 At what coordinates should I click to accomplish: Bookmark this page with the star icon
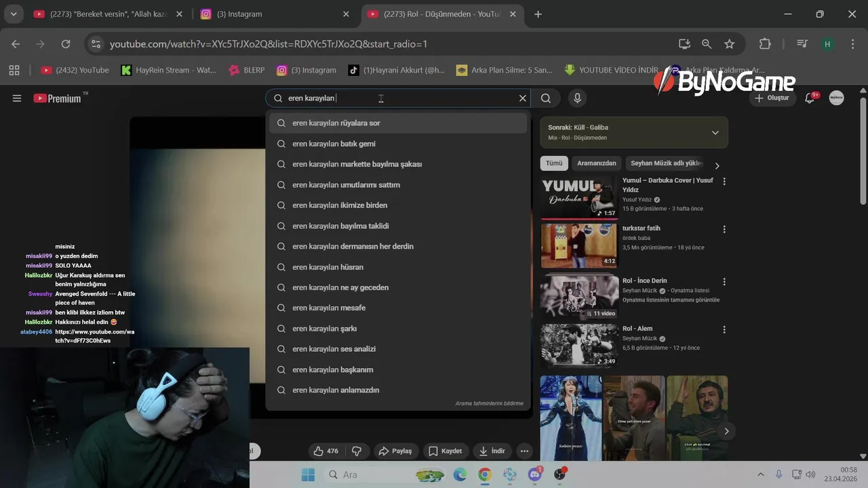click(730, 44)
